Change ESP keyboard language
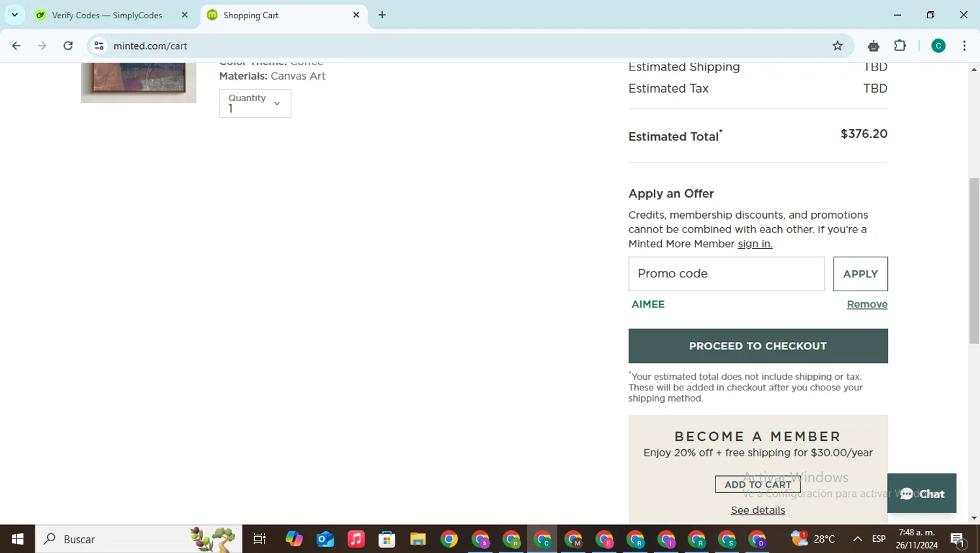This screenshot has width=980, height=553. click(x=879, y=539)
